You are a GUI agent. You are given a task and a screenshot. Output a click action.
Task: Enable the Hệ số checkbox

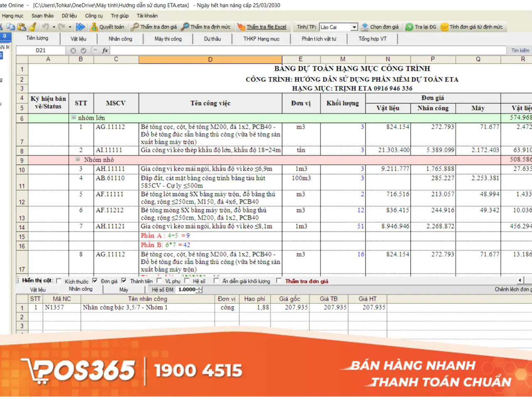point(187,281)
